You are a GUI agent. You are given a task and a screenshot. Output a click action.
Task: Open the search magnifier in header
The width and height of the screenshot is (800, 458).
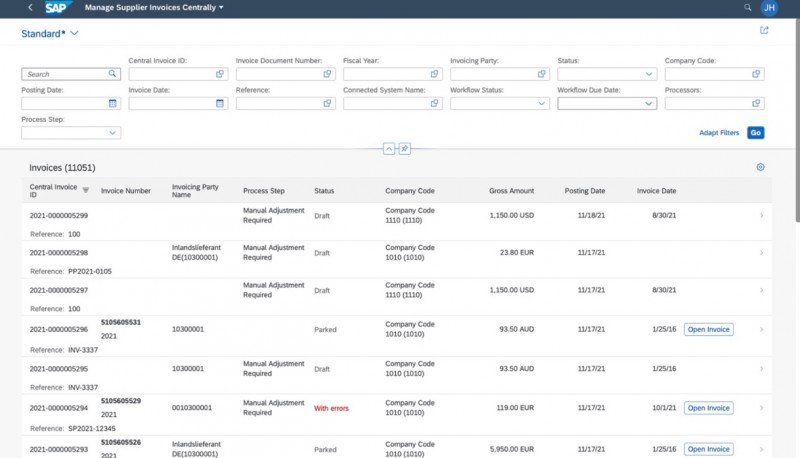(x=747, y=7)
